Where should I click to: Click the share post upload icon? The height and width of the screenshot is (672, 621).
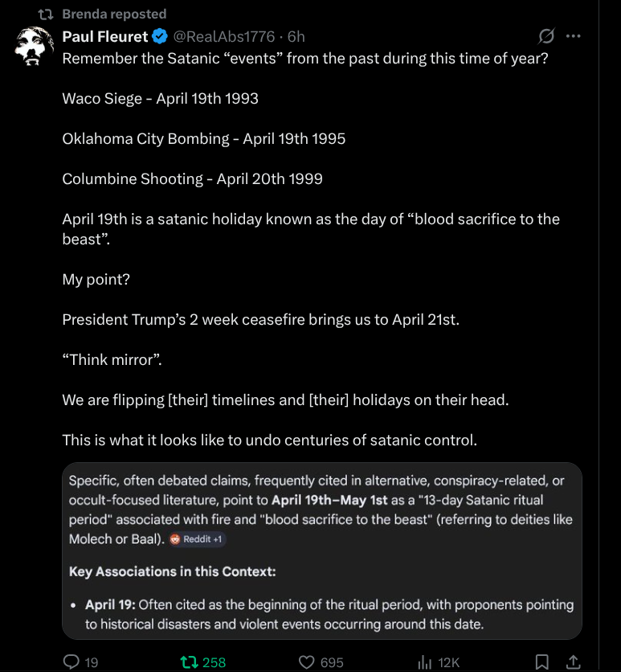tap(574, 662)
